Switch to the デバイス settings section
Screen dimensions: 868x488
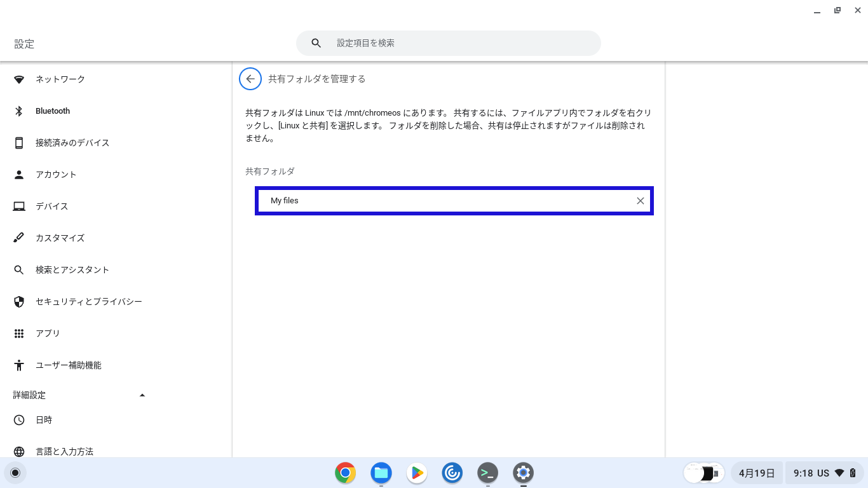(50, 206)
